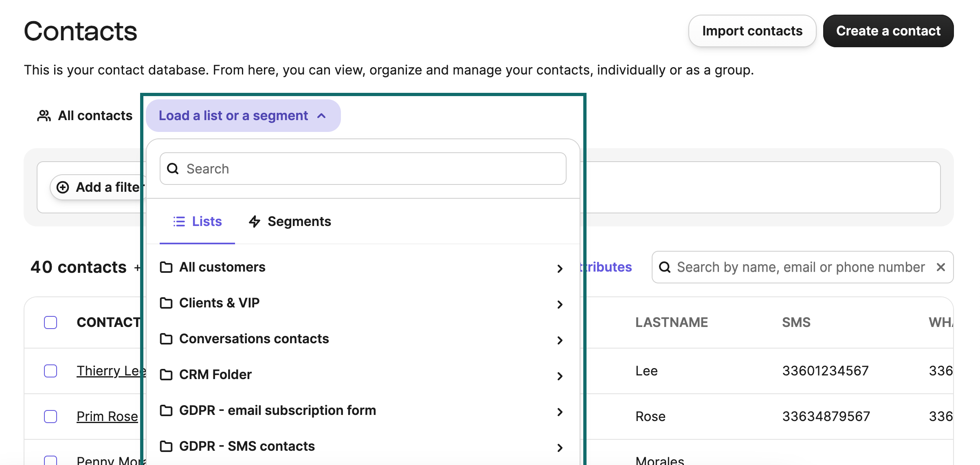The height and width of the screenshot is (465, 980).
Task: Click the Conversations contacts folder icon
Action: pyautogui.click(x=166, y=339)
